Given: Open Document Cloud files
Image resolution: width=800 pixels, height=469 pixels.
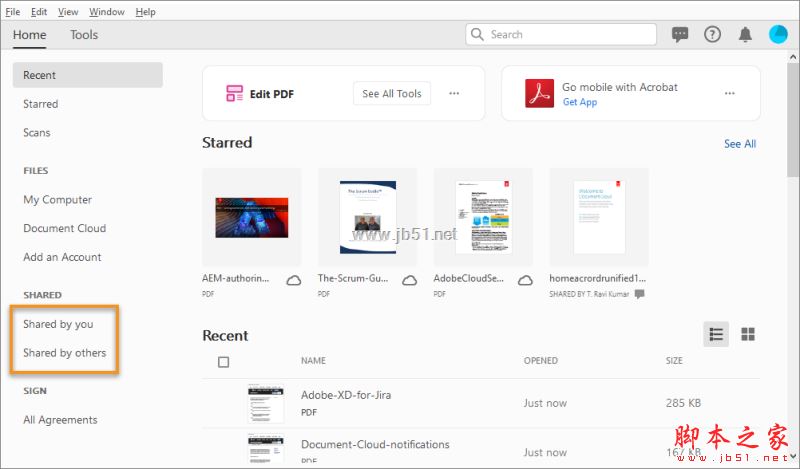Looking at the screenshot, I should click(x=65, y=228).
